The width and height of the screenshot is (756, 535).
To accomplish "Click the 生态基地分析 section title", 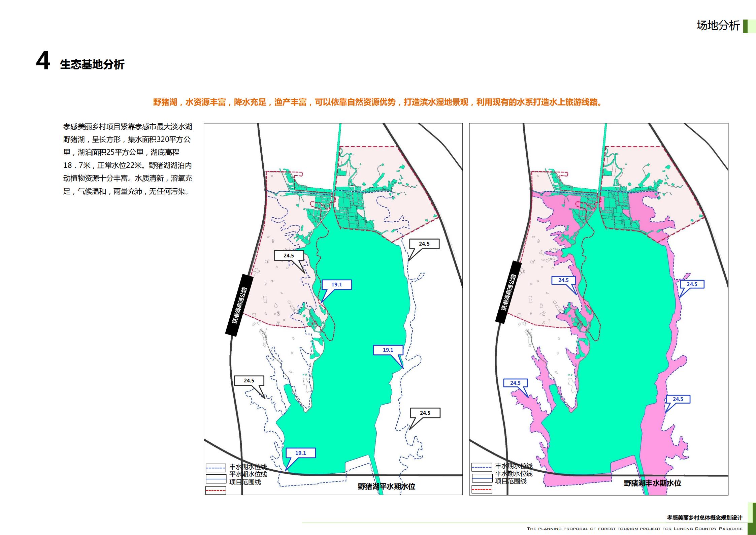I will pyautogui.click(x=92, y=64).
